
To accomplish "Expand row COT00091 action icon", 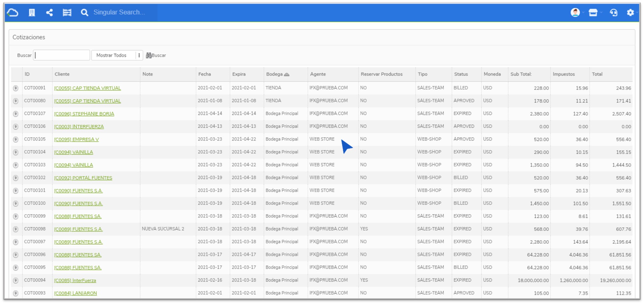I will coord(16,88).
